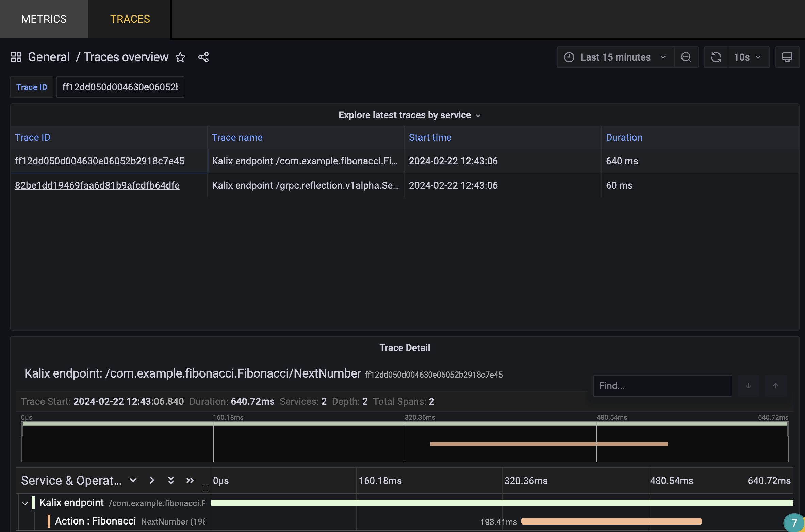This screenshot has width=805, height=532.
Task: Star the Traces overview dashboard
Action: coord(181,57)
